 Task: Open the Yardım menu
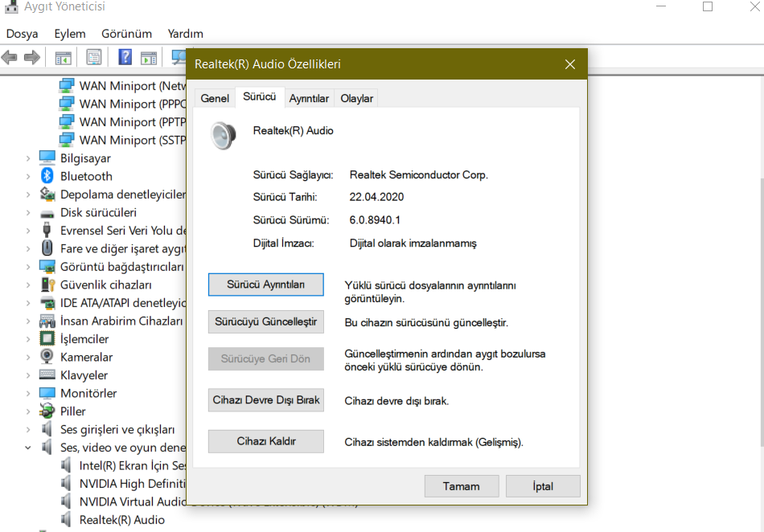tap(185, 34)
